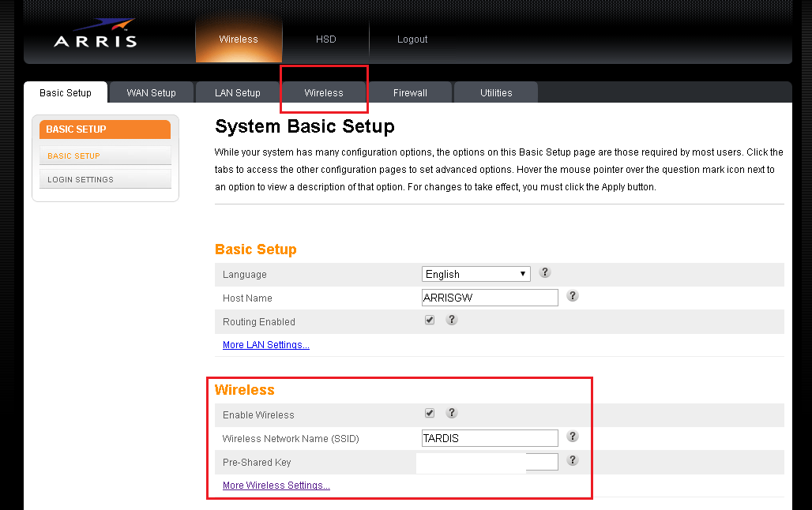The image size is (812, 510).
Task: Click help icon next to Host Name
Action: tap(573, 296)
